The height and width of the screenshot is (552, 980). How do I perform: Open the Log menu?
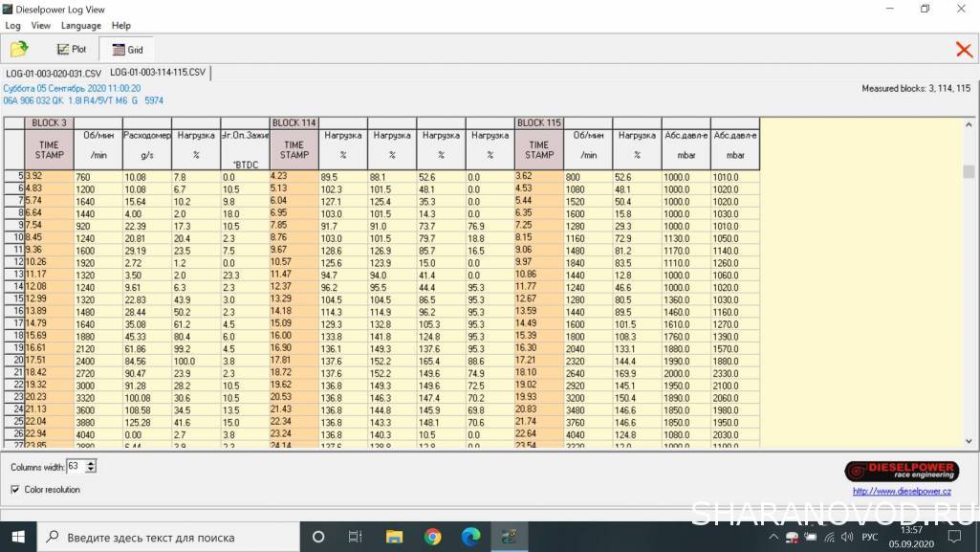[x=12, y=26]
